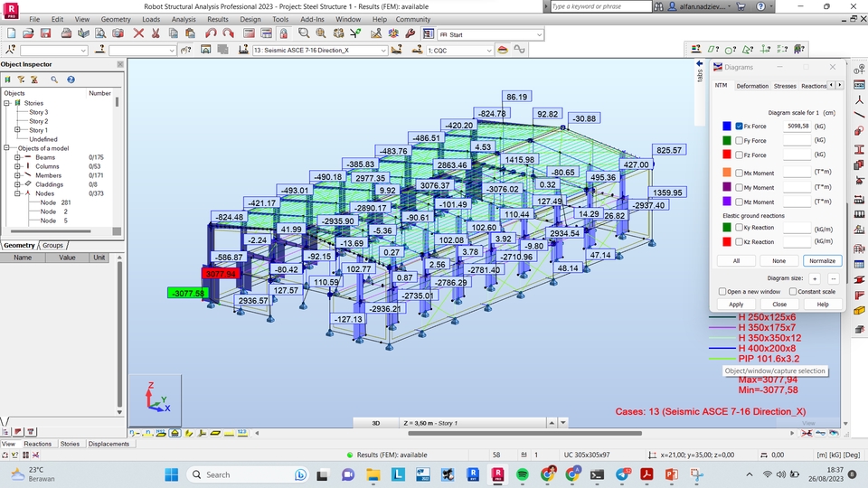Viewport: 868px width, 488px height.
Task: Switch to the Deformation tab
Action: (752, 86)
